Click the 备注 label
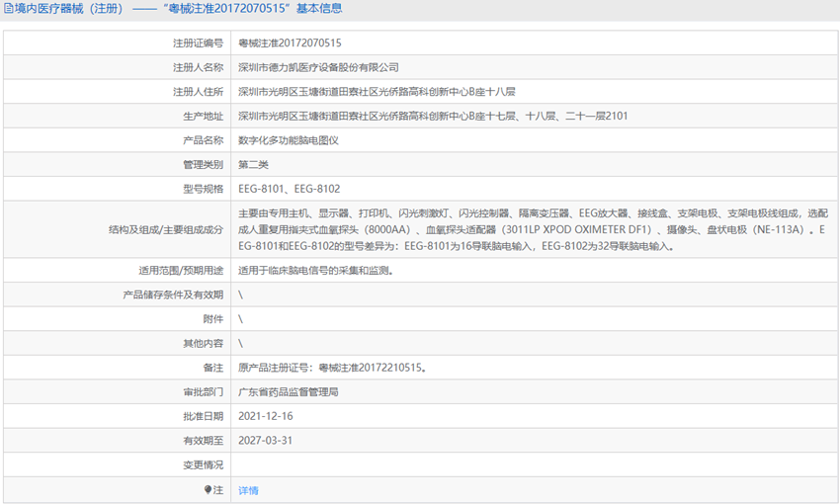Viewport: 840px width, 504px height. 212,368
